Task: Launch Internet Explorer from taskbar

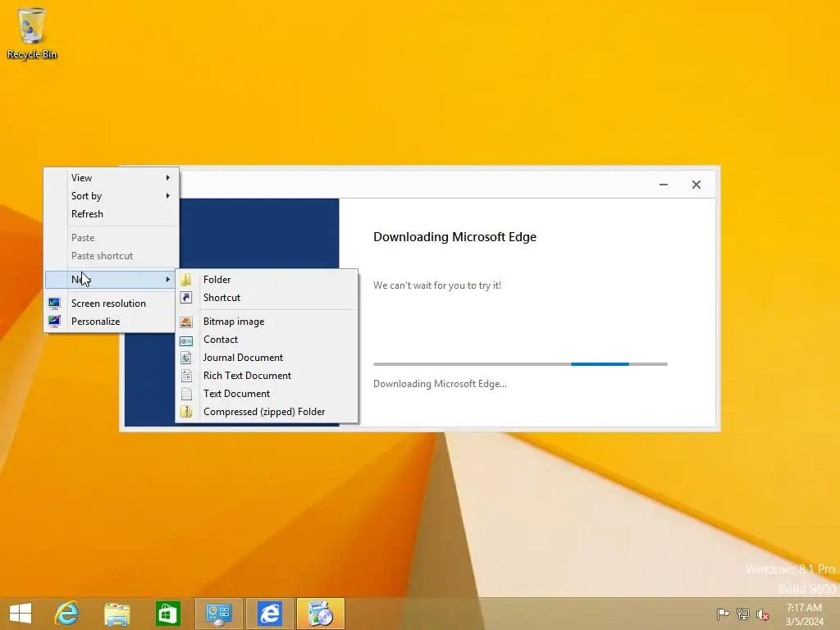Action: pyautogui.click(x=66, y=614)
